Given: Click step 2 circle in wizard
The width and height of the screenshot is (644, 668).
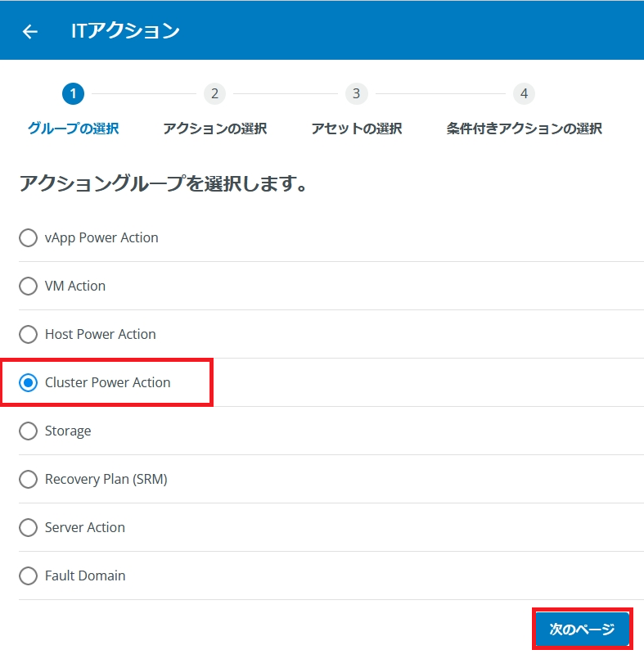Looking at the screenshot, I should (x=214, y=93).
